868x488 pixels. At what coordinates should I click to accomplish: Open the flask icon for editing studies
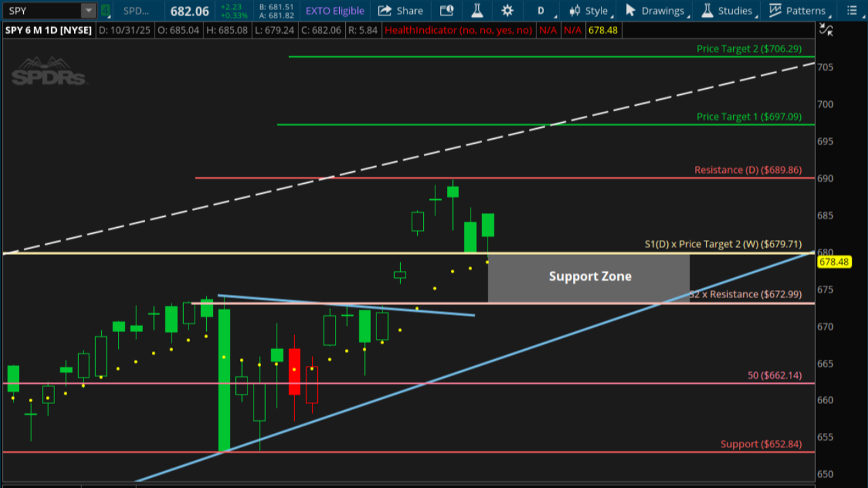coord(477,11)
